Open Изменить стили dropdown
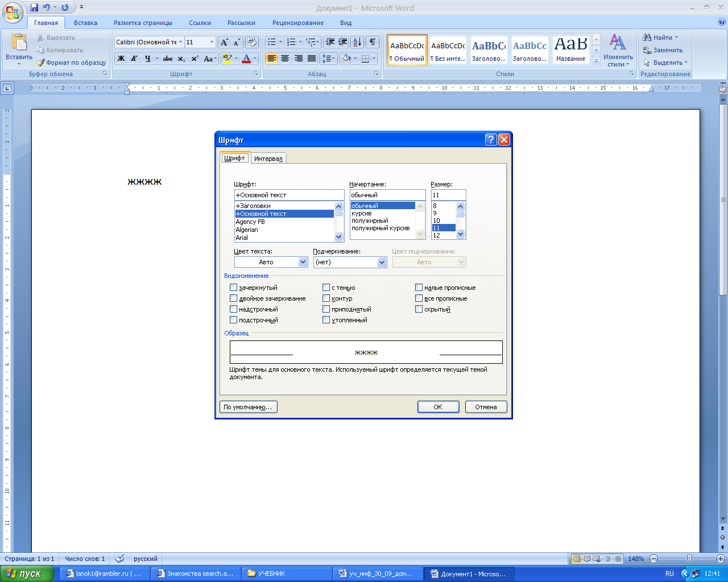The height and width of the screenshot is (582, 728). (618, 50)
